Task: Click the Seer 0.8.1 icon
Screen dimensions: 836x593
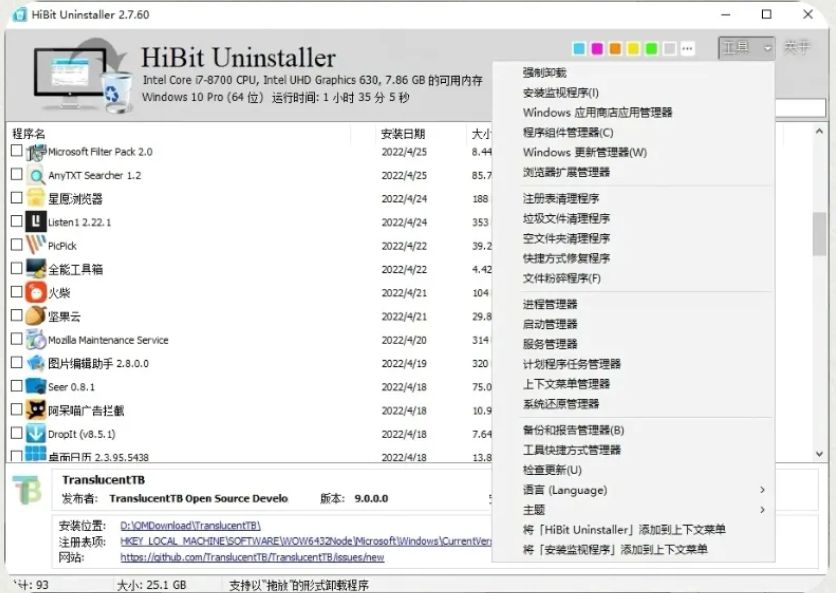Action: 36,386
